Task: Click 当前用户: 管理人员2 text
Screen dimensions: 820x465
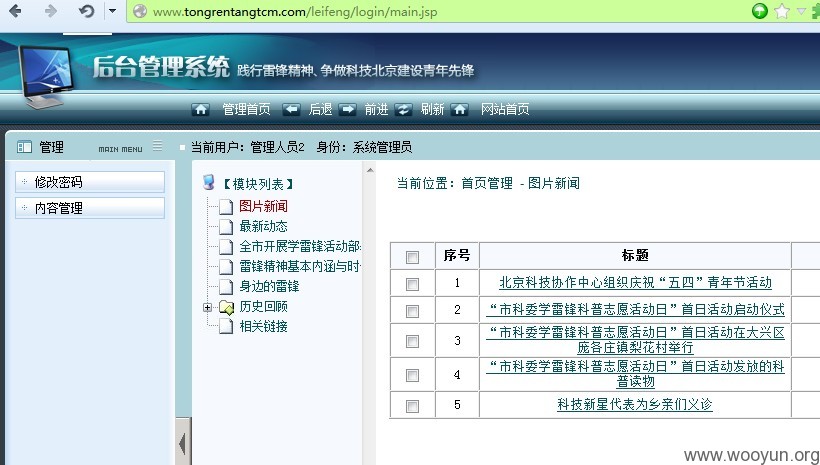Action: [x=247, y=147]
